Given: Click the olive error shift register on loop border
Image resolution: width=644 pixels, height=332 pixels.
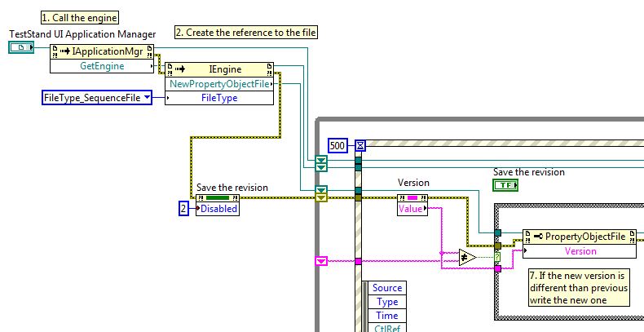Looking at the screenshot, I should [x=321, y=198].
